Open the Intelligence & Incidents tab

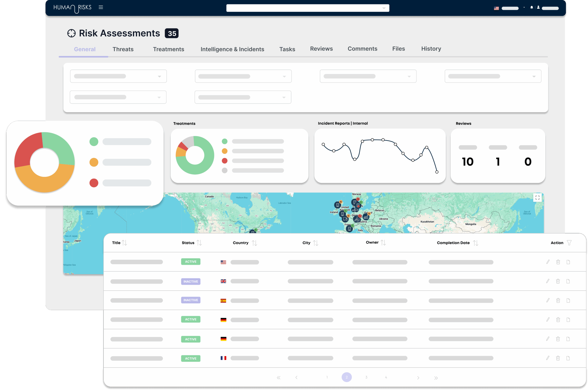[x=232, y=49]
